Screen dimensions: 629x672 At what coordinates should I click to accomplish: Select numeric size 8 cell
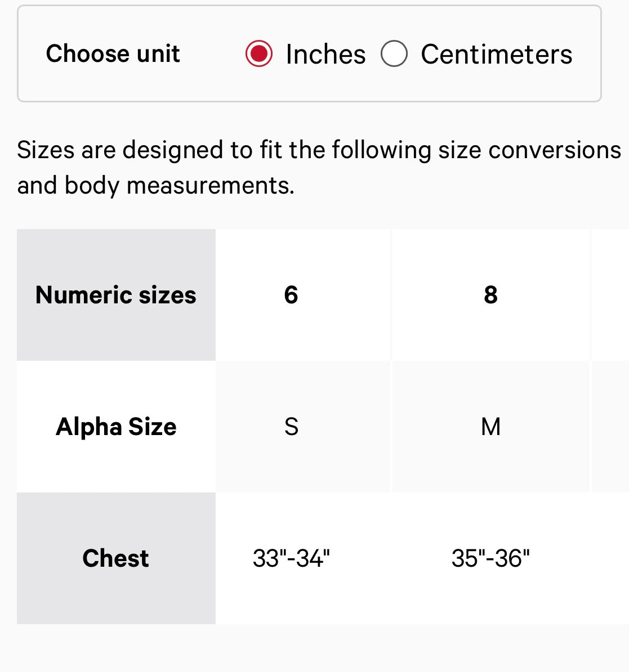490,295
